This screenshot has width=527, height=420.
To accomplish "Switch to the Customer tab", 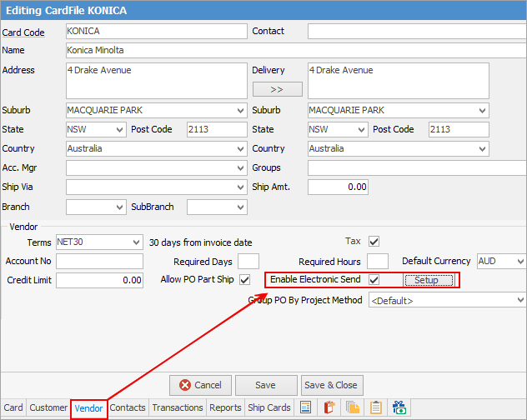I will (x=48, y=407).
